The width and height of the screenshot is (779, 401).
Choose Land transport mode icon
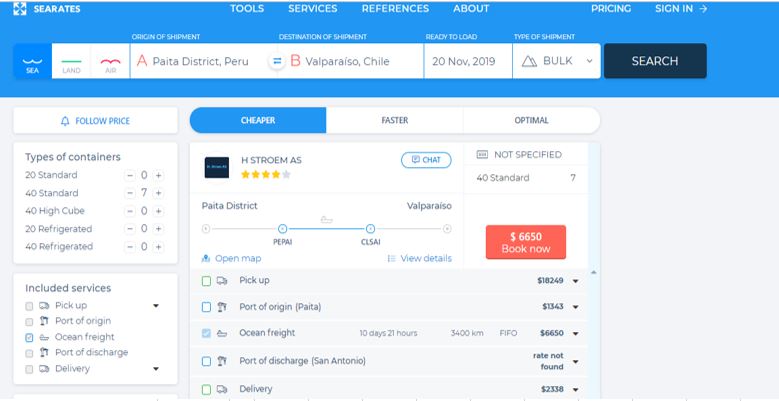[x=71, y=62]
